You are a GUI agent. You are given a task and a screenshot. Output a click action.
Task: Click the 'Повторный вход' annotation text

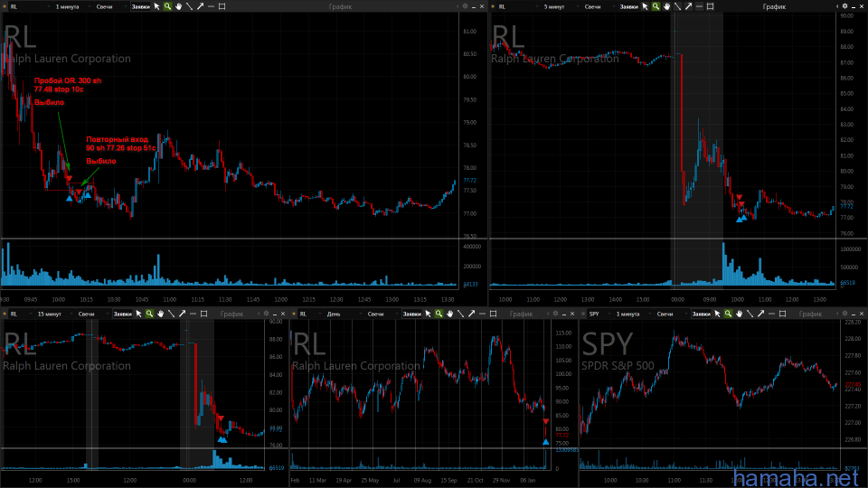click(117, 139)
